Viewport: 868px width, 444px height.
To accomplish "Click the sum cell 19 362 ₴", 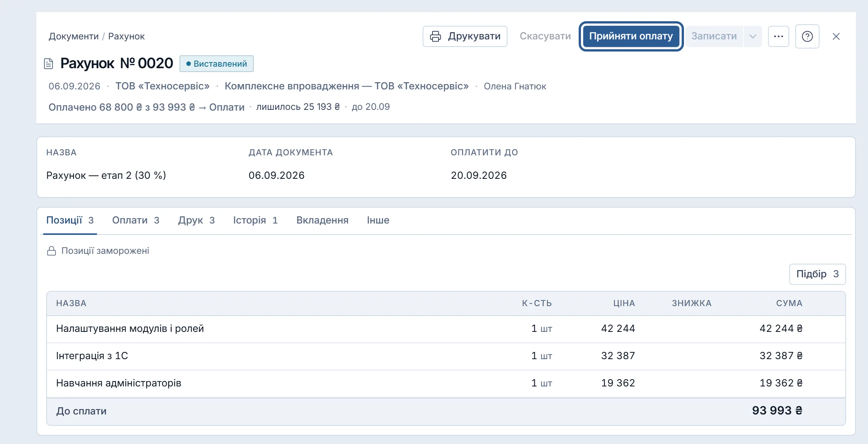I will point(781,383).
